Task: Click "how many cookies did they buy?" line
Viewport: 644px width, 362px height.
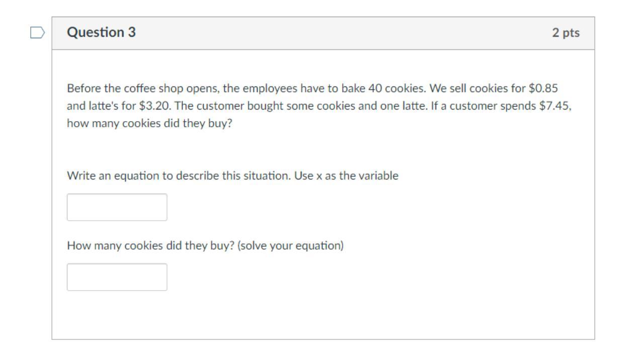Action: click(x=149, y=124)
